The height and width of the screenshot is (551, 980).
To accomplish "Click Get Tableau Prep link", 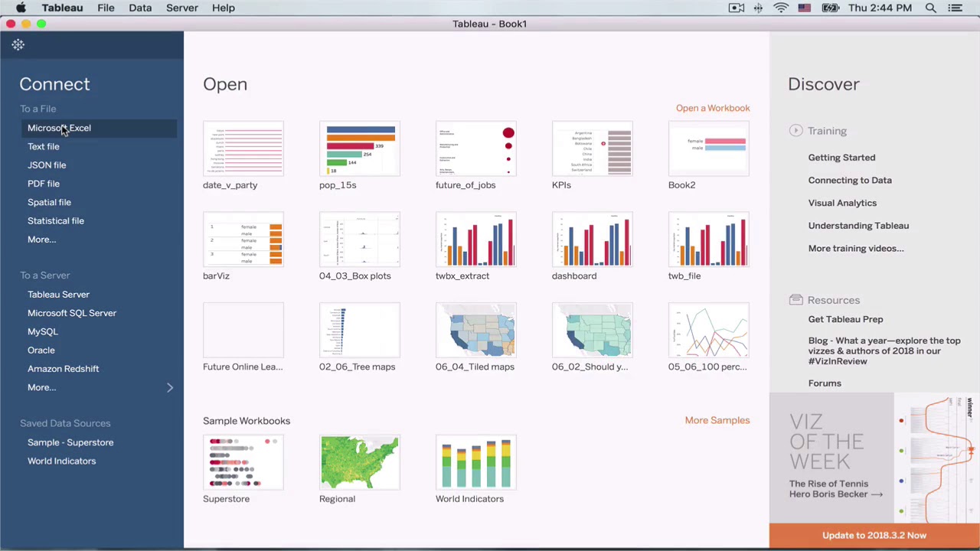I will [845, 319].
